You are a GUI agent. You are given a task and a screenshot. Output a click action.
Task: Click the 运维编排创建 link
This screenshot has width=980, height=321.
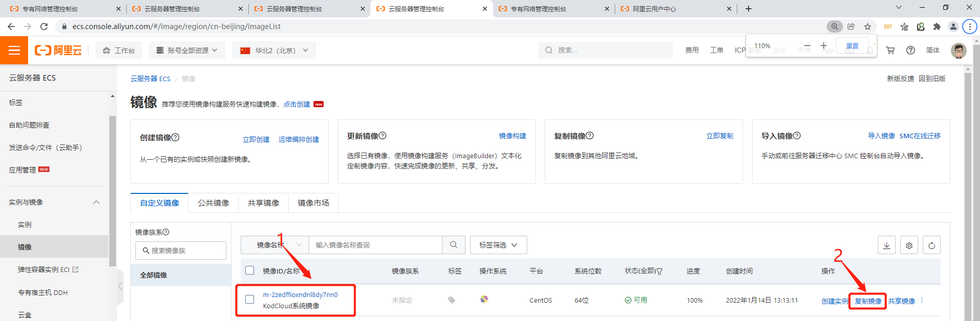pos(299,139)
